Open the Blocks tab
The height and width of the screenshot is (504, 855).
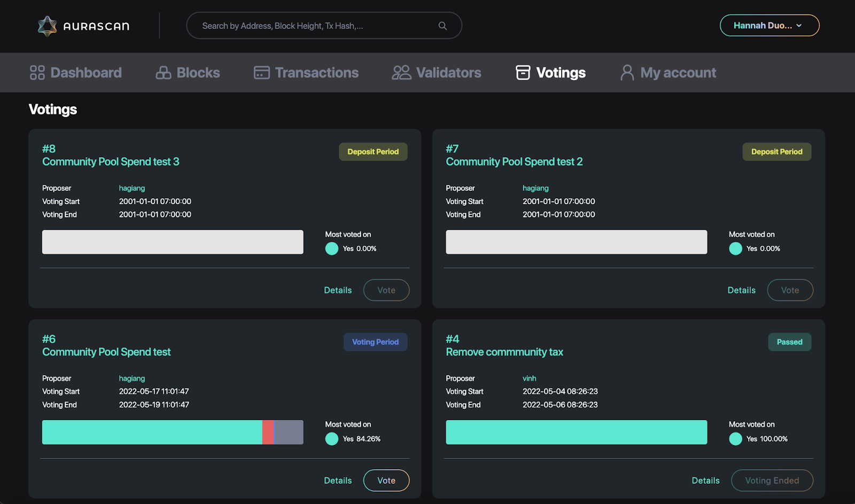[x=188, y=73]
